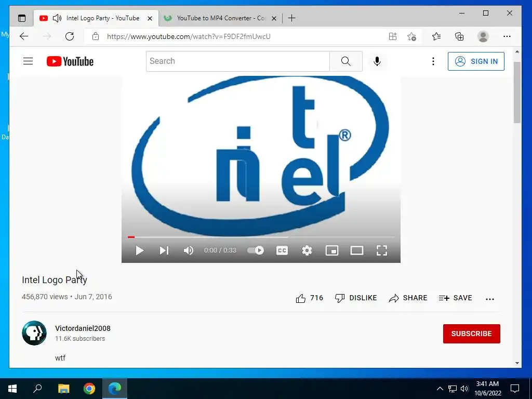Click the Intel Logo Party title text
Image resolution: width=532 pixels, height=399 pixels.
coord(54,280)
